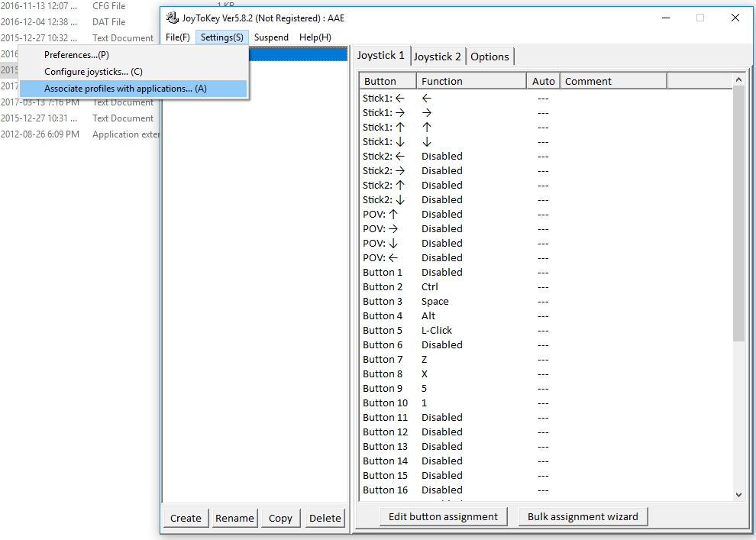Click the Comment column header

[614, 82]
